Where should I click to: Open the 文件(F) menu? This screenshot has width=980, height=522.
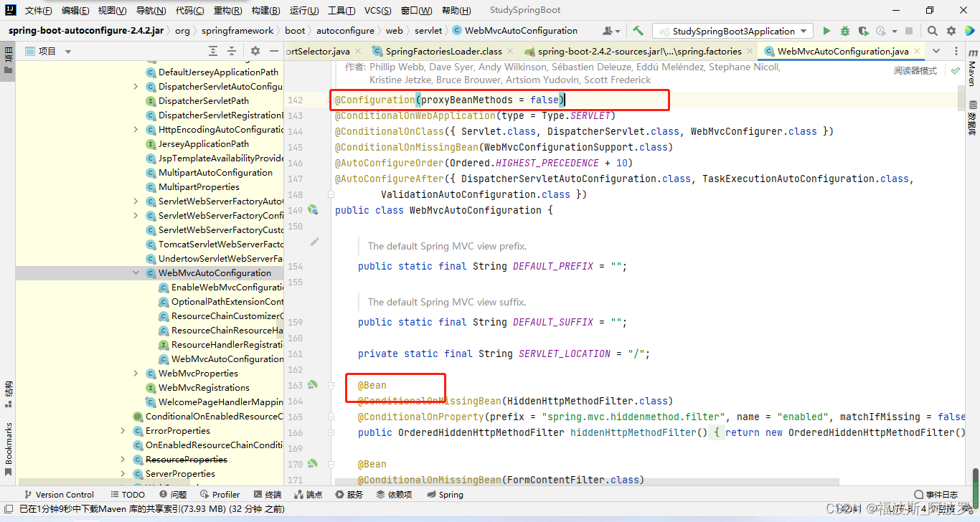coord(38,10)
